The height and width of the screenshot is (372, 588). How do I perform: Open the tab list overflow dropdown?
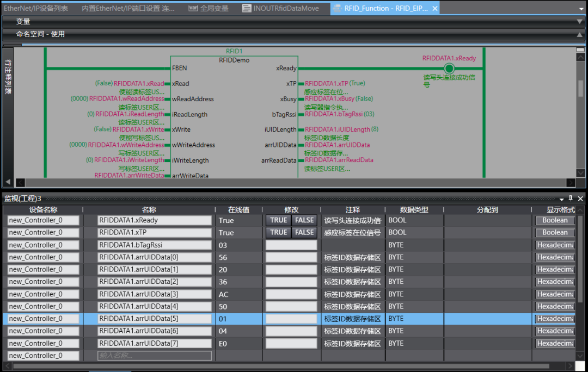coord(582,8)
